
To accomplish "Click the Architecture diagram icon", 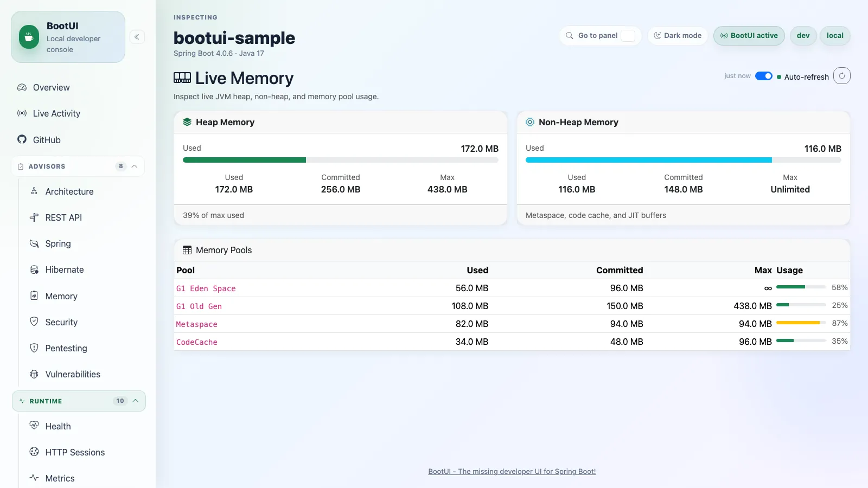I will [34, 191].
